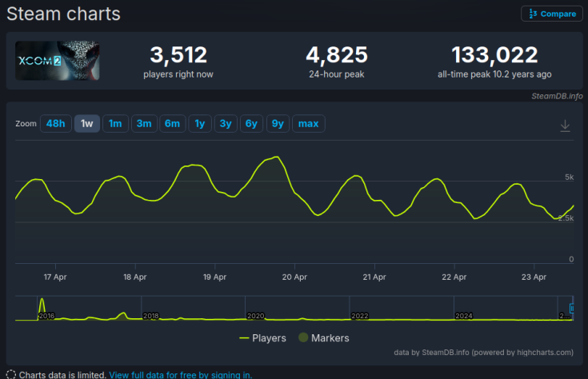This screenshot has height=379, width=588.
Task: Switch zoom to 3m
Action: (x=144, y=123)
